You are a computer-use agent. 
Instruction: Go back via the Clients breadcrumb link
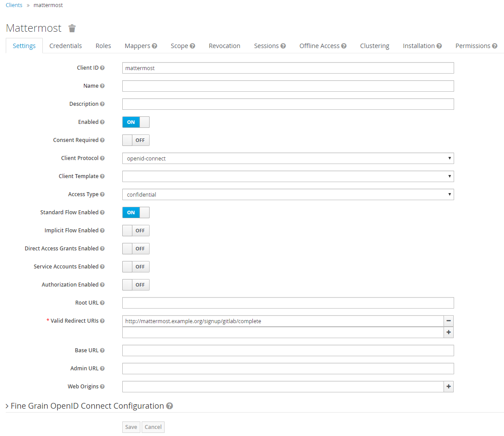pos(14,5)
